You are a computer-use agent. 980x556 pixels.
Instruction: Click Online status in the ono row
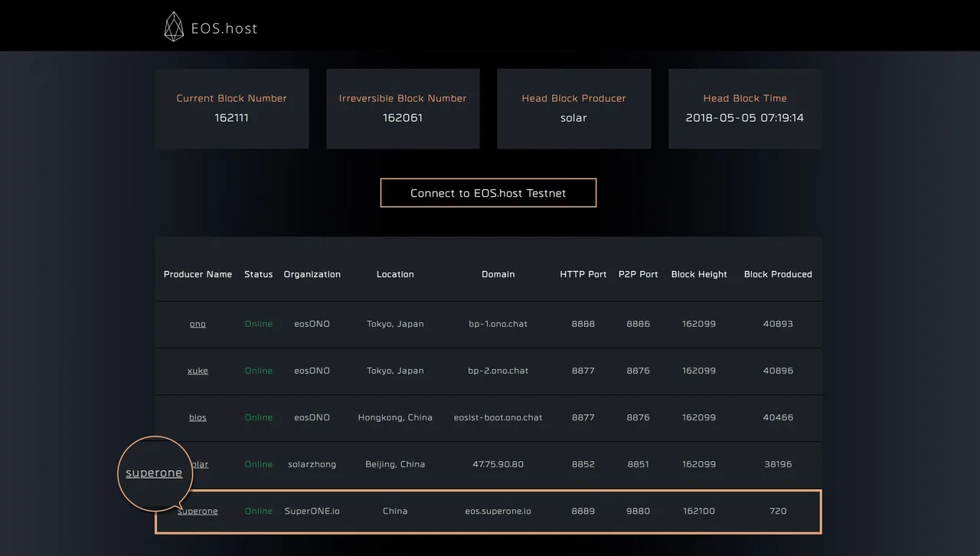point(259,324)
